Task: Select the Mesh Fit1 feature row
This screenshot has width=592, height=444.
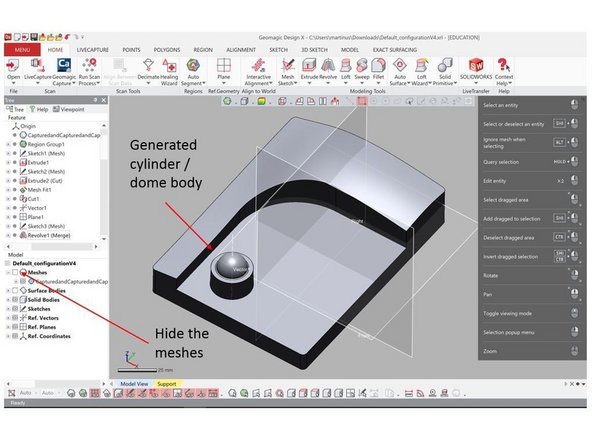Action: click(x=35, y=190)
